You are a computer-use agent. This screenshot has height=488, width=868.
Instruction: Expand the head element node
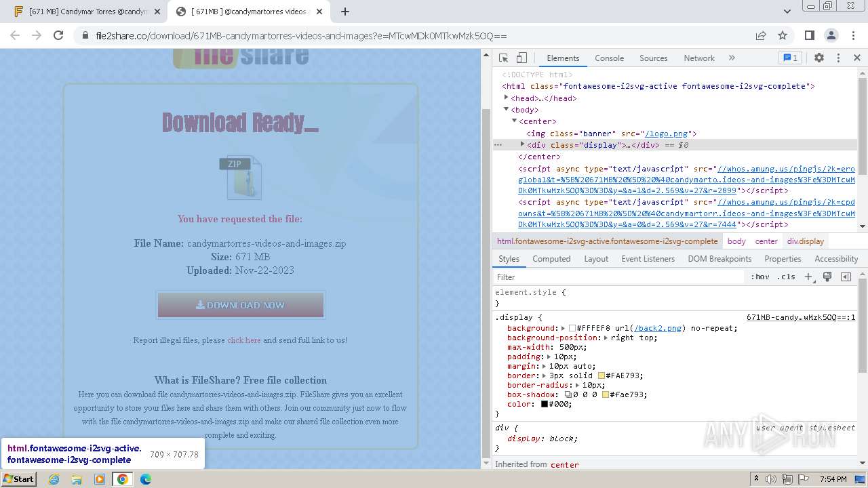click(x=507, y=98)
